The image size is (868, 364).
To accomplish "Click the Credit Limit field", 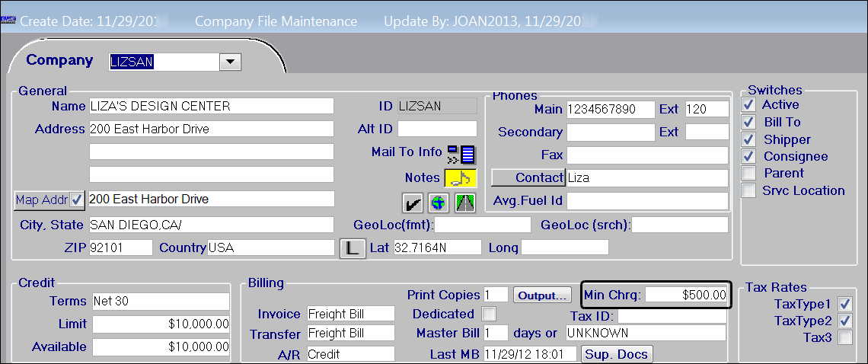I will pos(161,324).
